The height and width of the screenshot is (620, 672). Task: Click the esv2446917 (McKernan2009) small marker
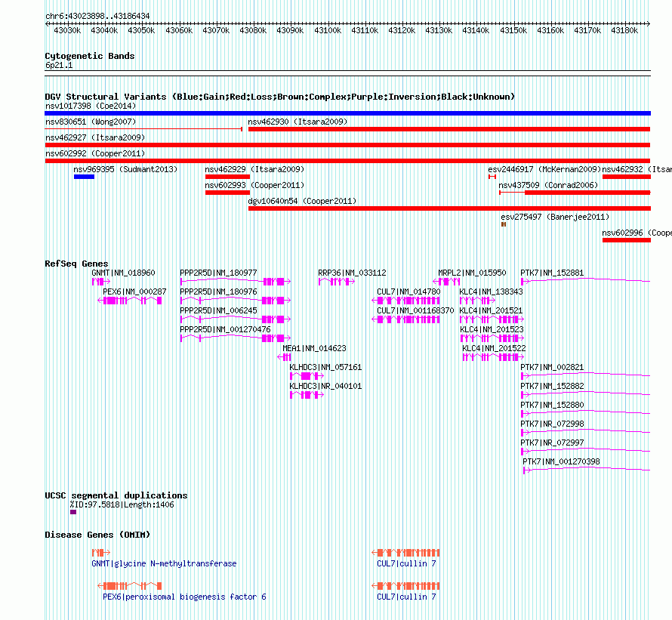tap(492, 177)
